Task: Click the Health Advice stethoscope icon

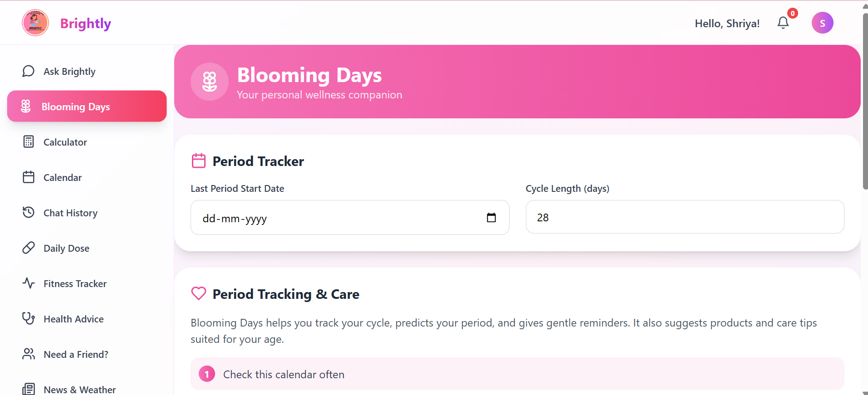Action: [28, 318]
